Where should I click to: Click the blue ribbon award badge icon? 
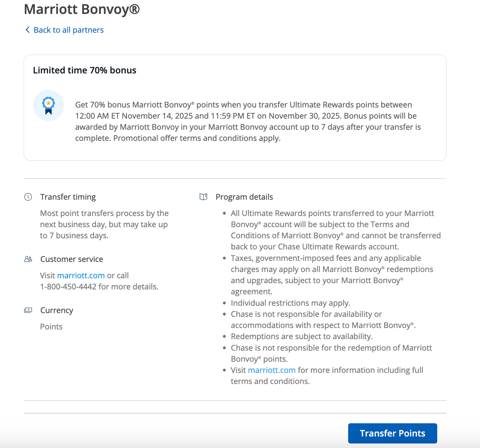48,105
